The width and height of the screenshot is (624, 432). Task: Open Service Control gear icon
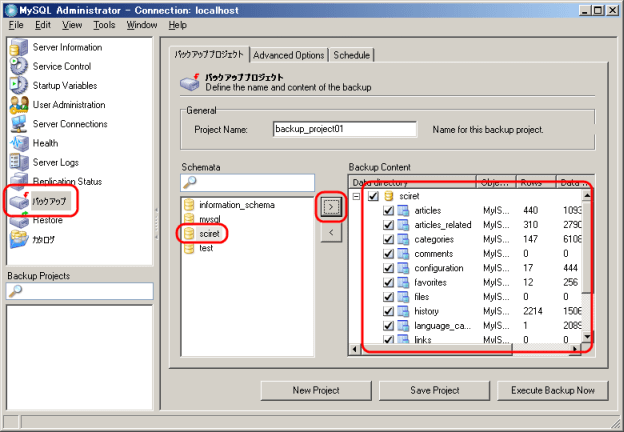pyautogui.click(x=19, y=66)
